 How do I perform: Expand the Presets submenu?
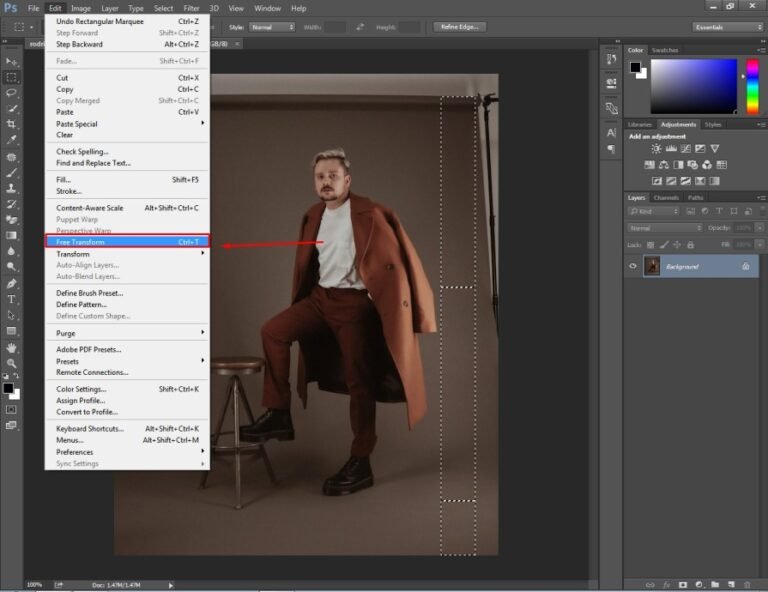coord(128,361)
